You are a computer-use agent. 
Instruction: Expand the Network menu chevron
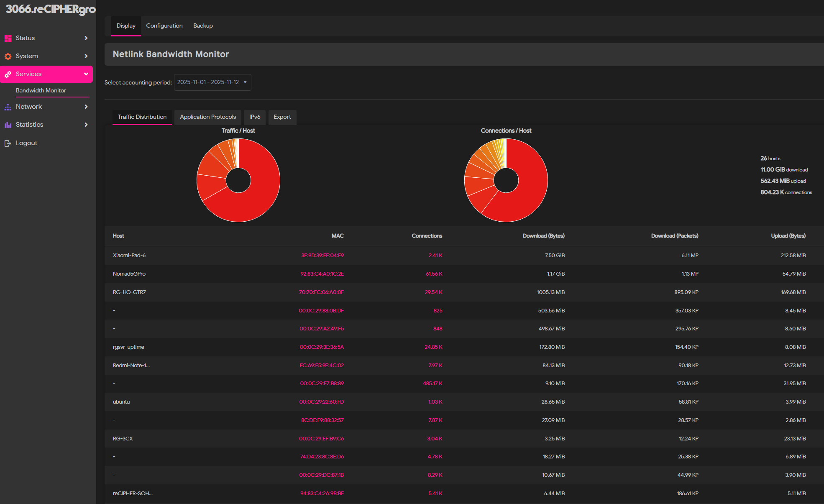click(x=86, y=107)
